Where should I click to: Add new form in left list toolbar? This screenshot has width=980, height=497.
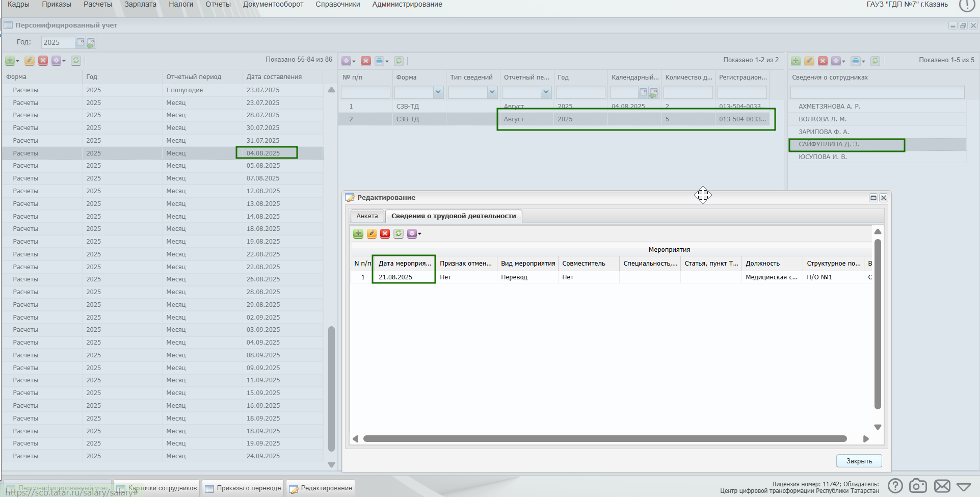12,61
